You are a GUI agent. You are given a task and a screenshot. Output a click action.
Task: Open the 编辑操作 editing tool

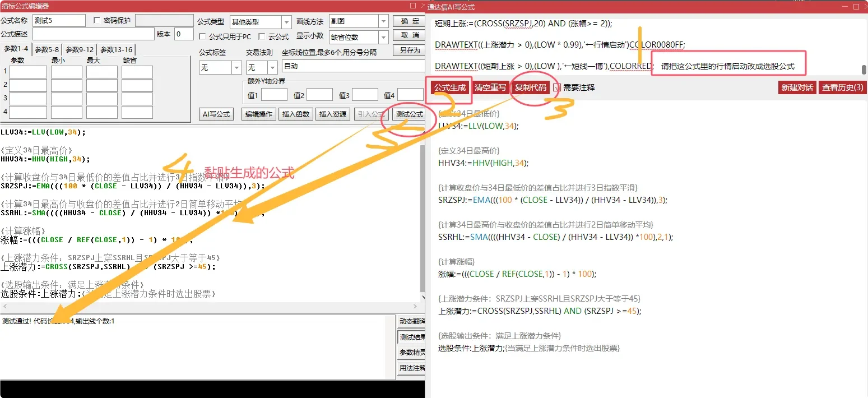coord(257,114)
